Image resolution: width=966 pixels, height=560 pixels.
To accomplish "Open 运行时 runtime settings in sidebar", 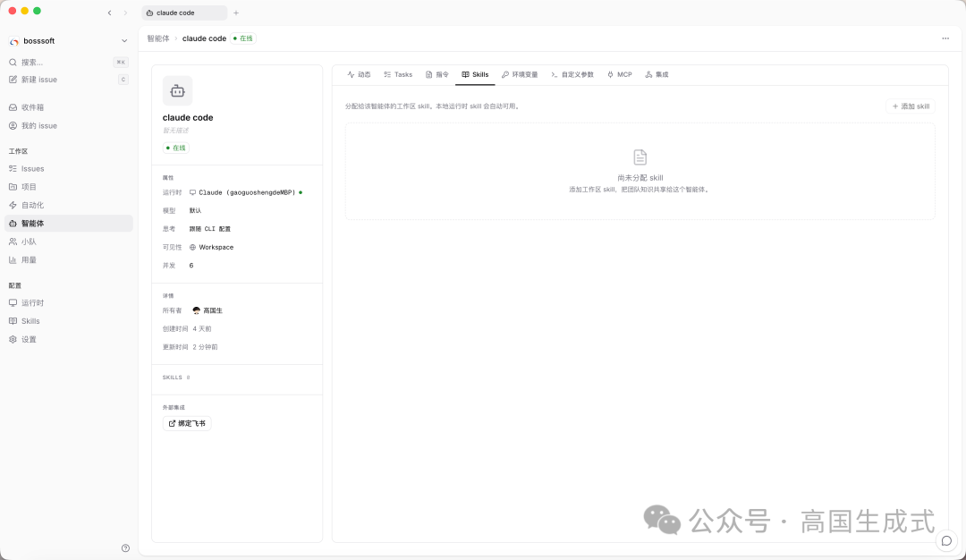I will (68, 303).
